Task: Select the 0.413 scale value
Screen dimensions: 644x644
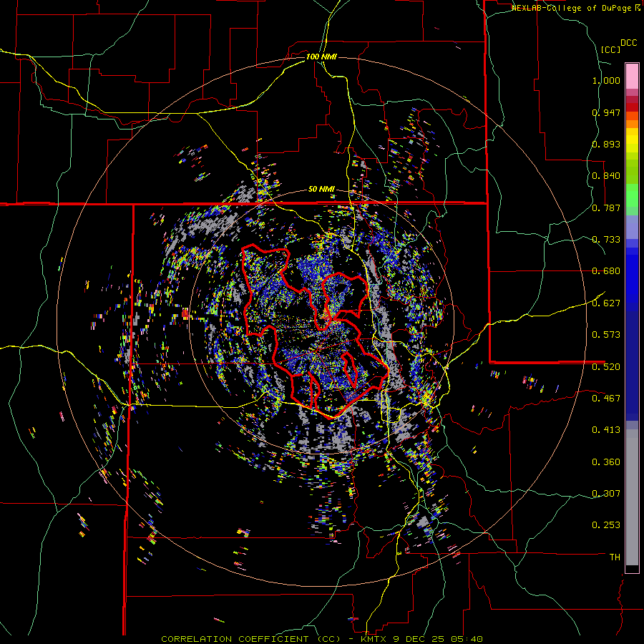Action: coord(606,429)
